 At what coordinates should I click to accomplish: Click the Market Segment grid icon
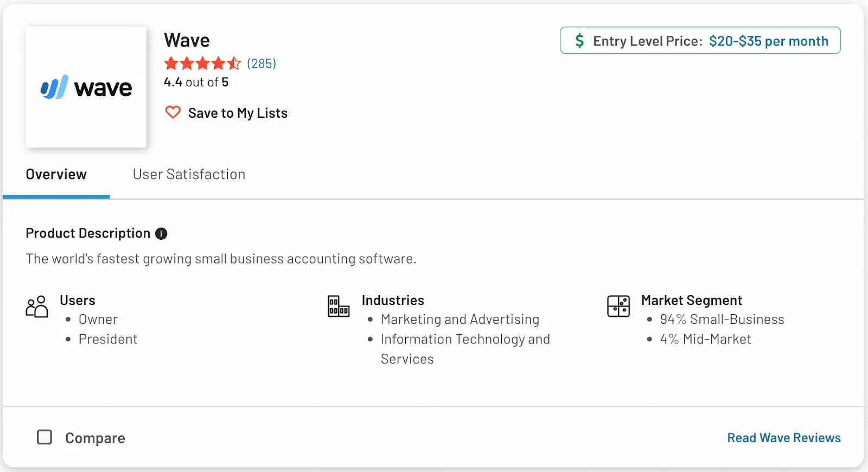[618, 307]
